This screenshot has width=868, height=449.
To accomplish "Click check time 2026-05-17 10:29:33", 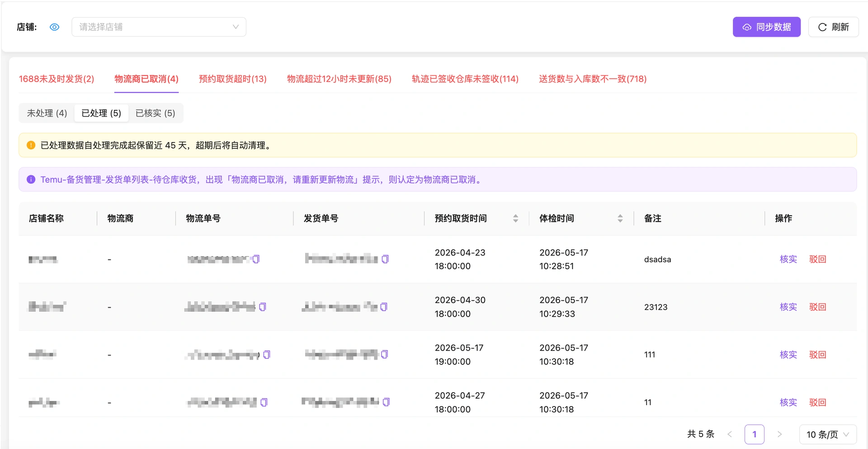I will click(x=564, y=307).
